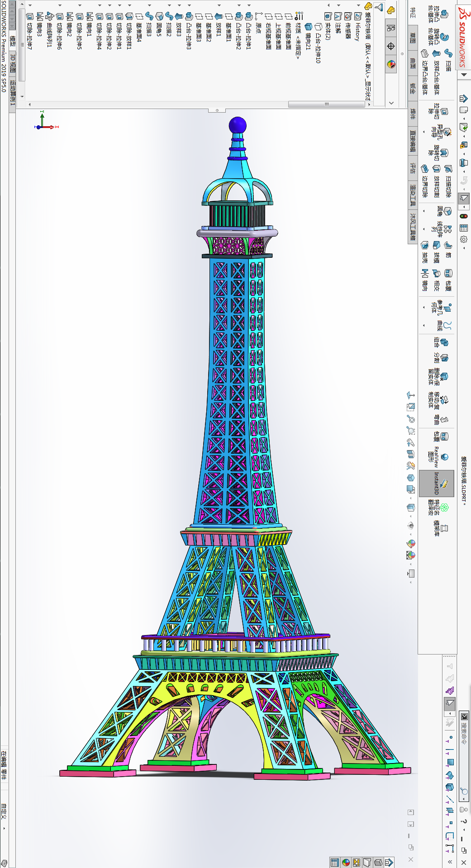Click the apply scene icon in view toolbar
This screenshot has height=868, width=471.
pyautogui.click(x=410, y=555)
